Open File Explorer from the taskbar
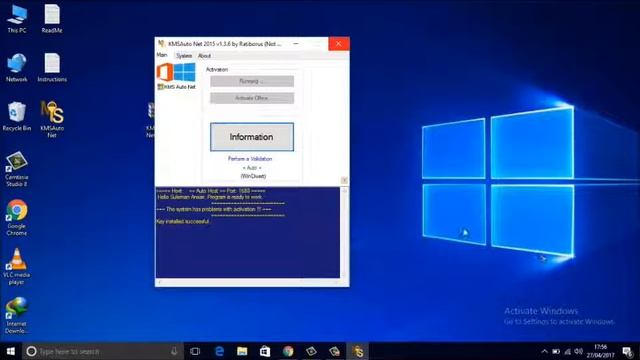This screenshot has width=640, height=360. 242,351
